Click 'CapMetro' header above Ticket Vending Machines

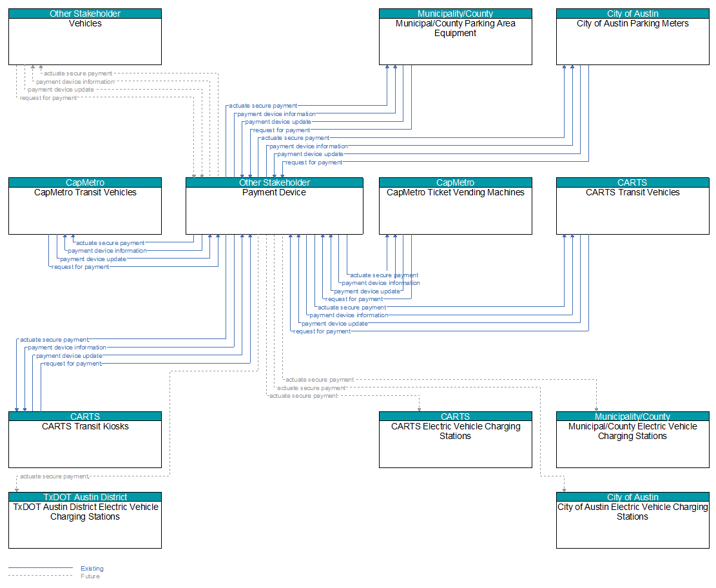pos(455,182)
